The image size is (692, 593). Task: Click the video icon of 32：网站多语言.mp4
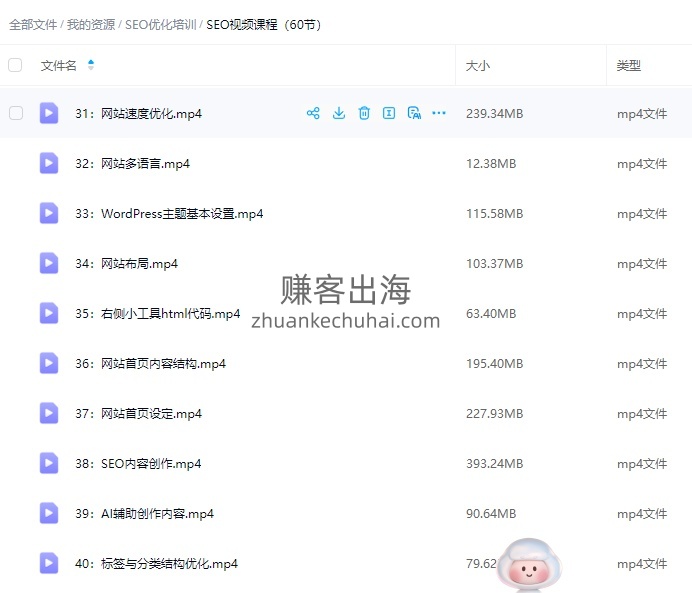[x=49, y=163]
